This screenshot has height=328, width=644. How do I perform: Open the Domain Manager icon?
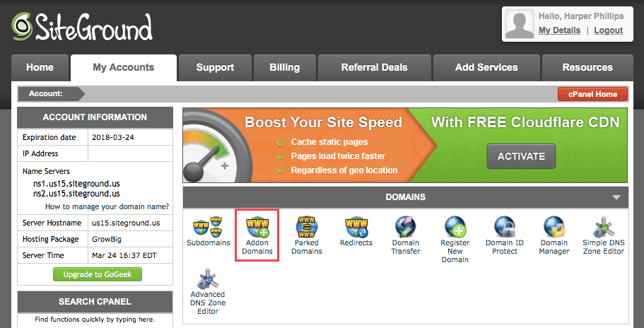point(554,227)
